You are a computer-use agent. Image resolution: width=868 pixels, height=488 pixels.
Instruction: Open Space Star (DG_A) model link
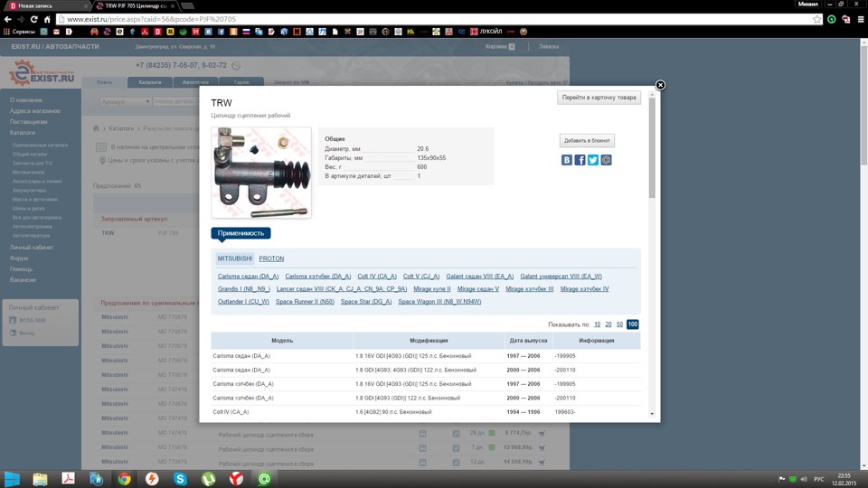[x=366, y=302]
